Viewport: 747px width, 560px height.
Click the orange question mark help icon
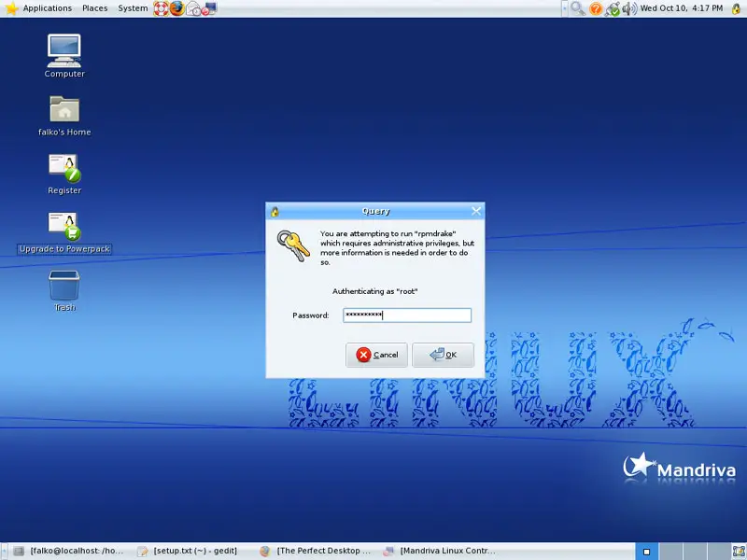click(x=596, y=8)
